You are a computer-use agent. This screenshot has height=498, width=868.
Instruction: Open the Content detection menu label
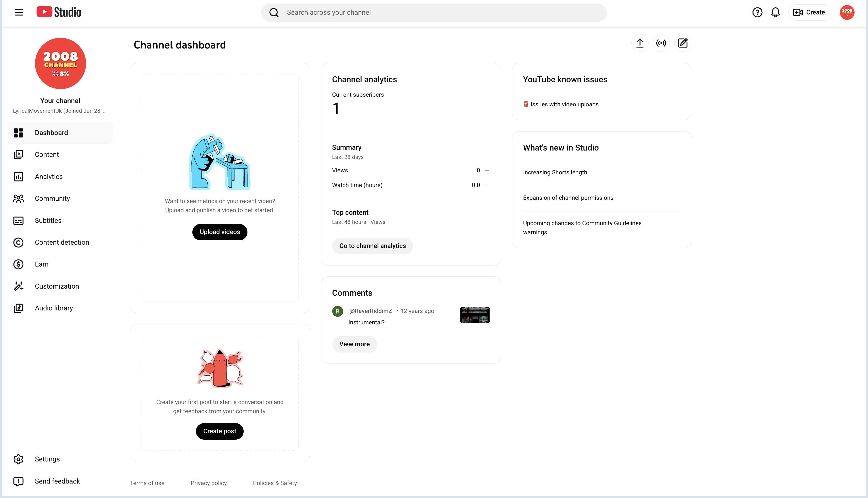[x=62, y=242]
